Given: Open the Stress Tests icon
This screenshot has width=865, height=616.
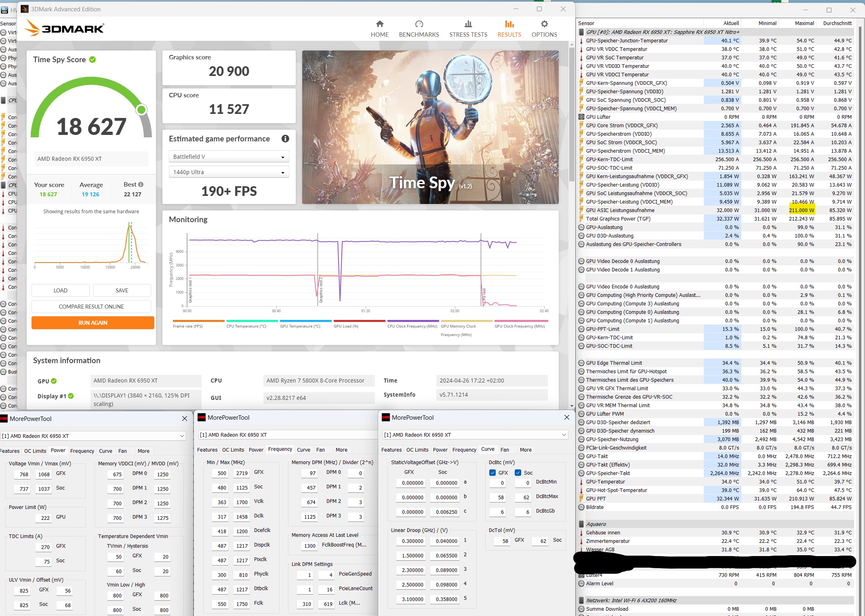Looking at the screenshot, I should tap(468, 24).
